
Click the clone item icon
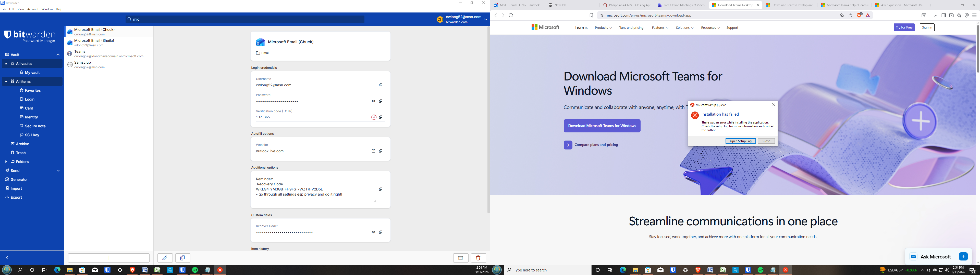(183, 258)
